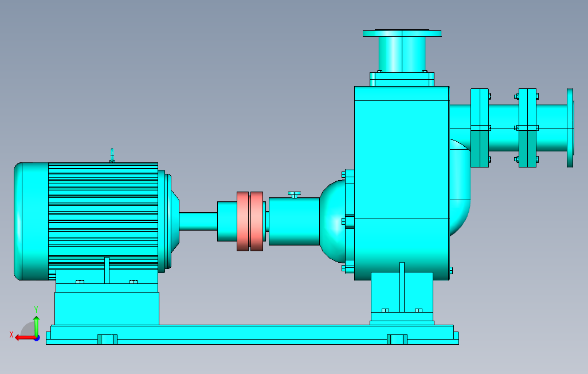
Task: Select the left base plate foot notch
Action: [x=108, y=340]
